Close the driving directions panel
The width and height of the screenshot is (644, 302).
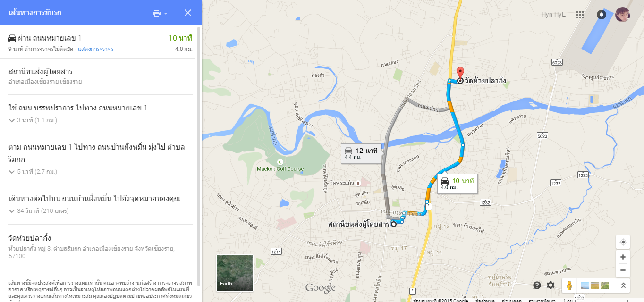pos(188,13)
